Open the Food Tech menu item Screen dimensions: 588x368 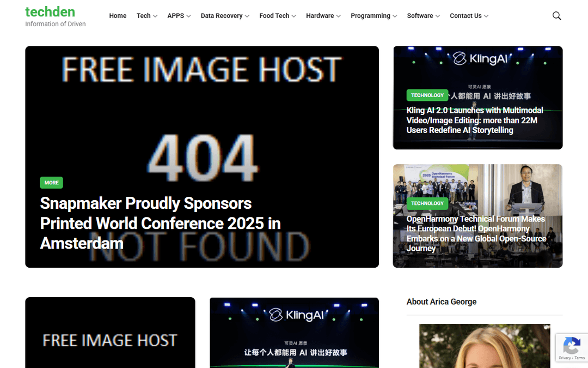click(x=274, y=16)
